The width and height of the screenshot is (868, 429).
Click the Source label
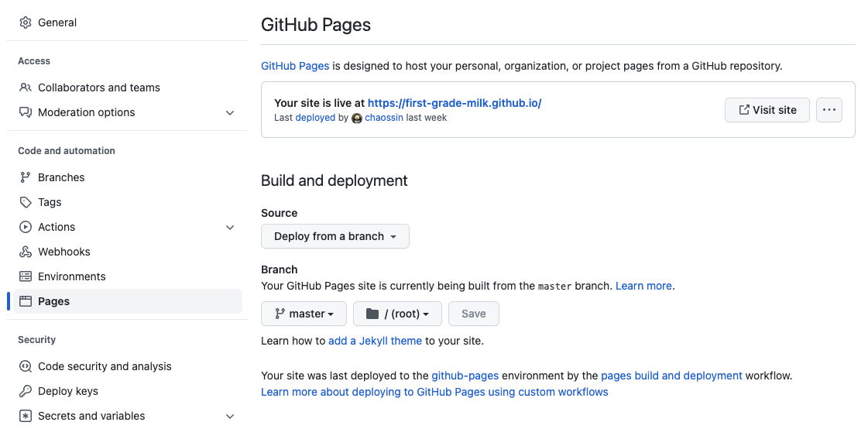click(x=279, y=213)
